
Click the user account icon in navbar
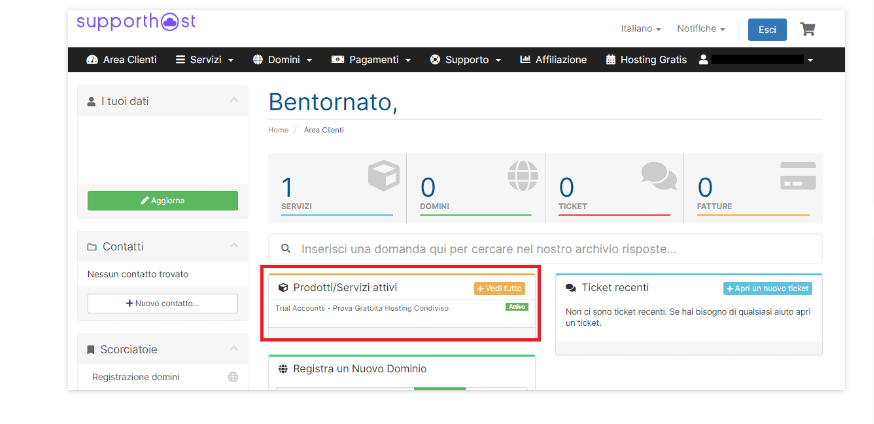pyautogui.click(x=704, y=60)
